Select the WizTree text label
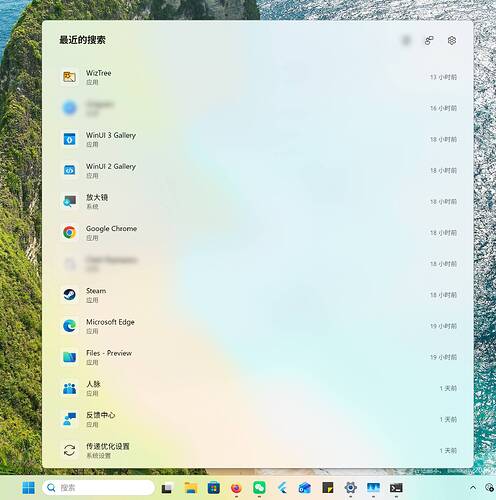Image resolution: width=496 pixels, height=500 pixels. coord(99,73)
